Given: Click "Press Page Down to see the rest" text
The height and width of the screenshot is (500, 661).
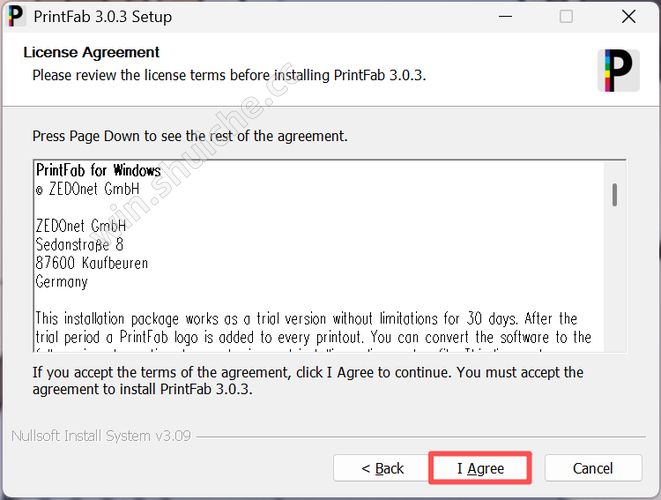Looking at the screenshot, I should coord(190,136).
